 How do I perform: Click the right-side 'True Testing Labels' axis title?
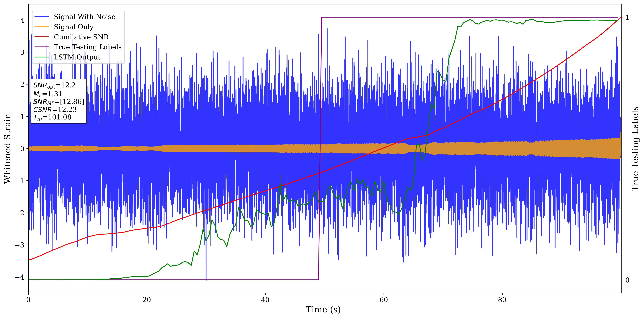coord(635,149)
